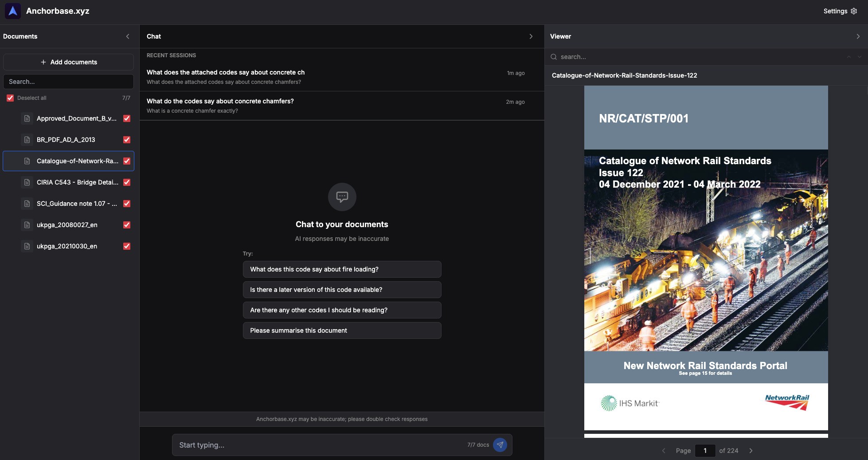Click the chat bubble icon in the centre
Image resolution: width=868 pixels, height=460 pixels.
pyautogui.click(x=342, y=197)
